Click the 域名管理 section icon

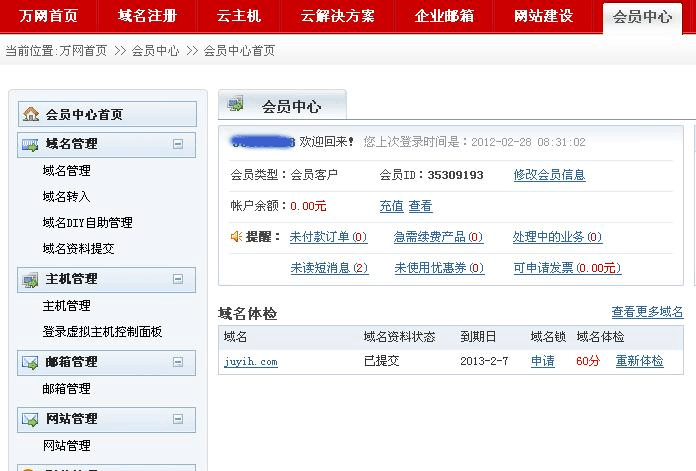coord(30,144)
